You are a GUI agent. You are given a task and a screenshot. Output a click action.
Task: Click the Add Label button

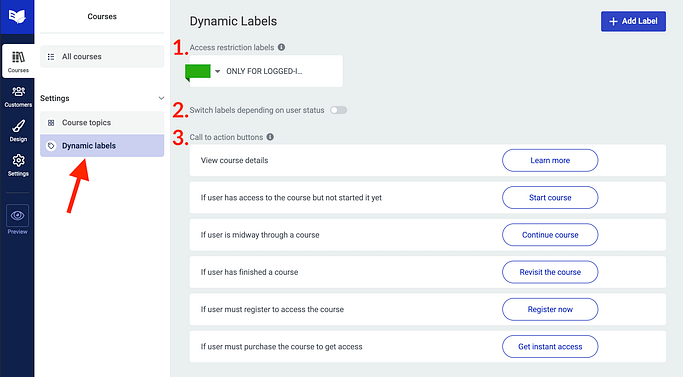tap(633, 21)
